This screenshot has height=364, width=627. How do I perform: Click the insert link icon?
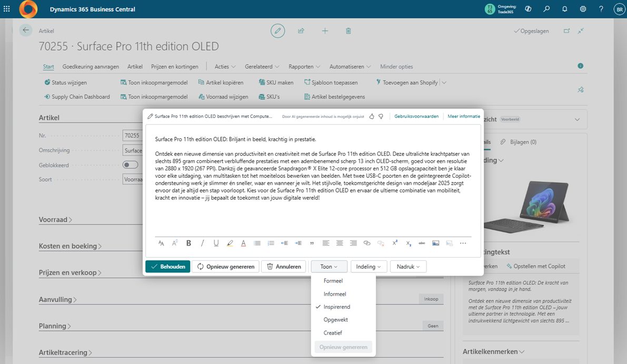tap(367, 243)
